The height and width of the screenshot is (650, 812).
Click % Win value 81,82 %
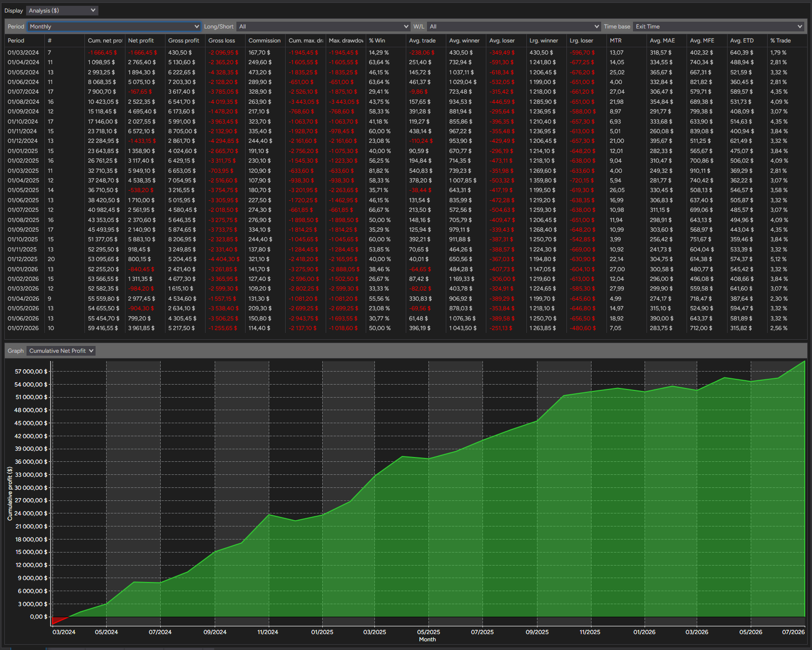tap(379, 171)
